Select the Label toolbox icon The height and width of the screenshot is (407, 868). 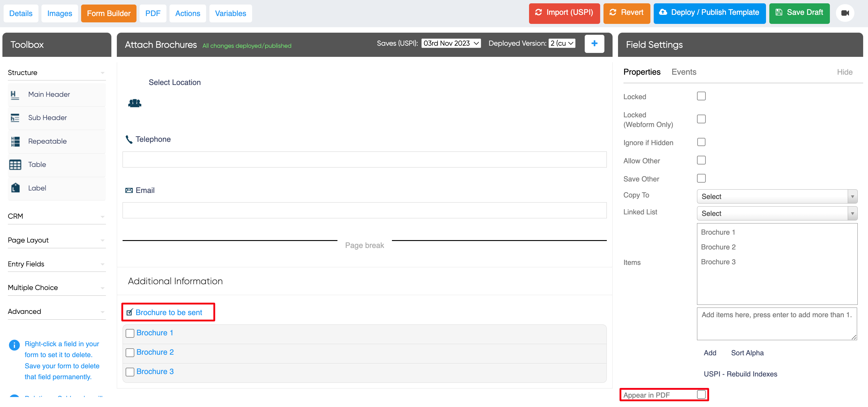[15, 188]
